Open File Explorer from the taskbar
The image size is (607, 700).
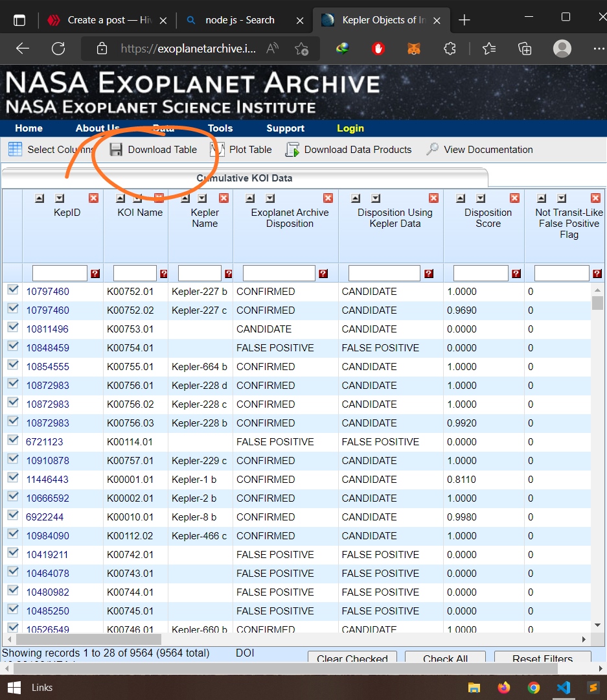point(474,688)
